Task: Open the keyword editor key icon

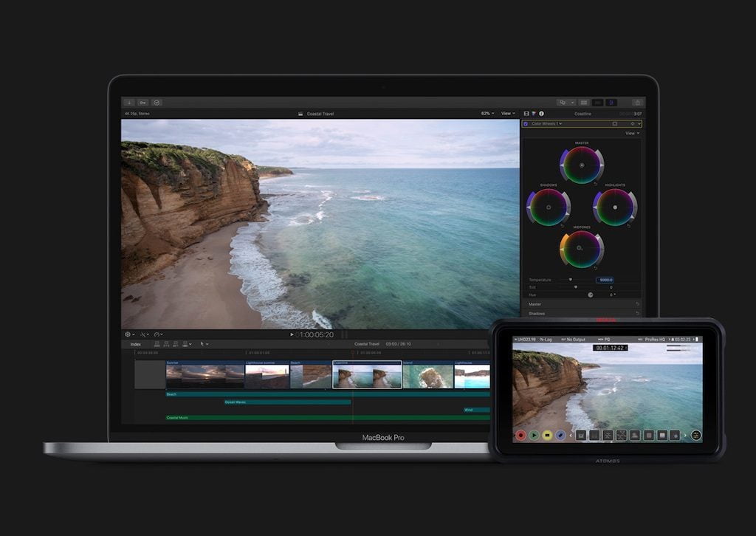Action: tap(143, 103)
